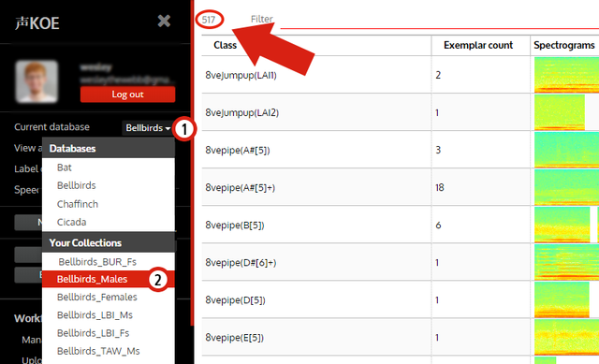The height and width of the screenshot is (364, 599).
Task: Select the 8veJumpup(LAI1) class cell
Action: (x=316, y=75)
